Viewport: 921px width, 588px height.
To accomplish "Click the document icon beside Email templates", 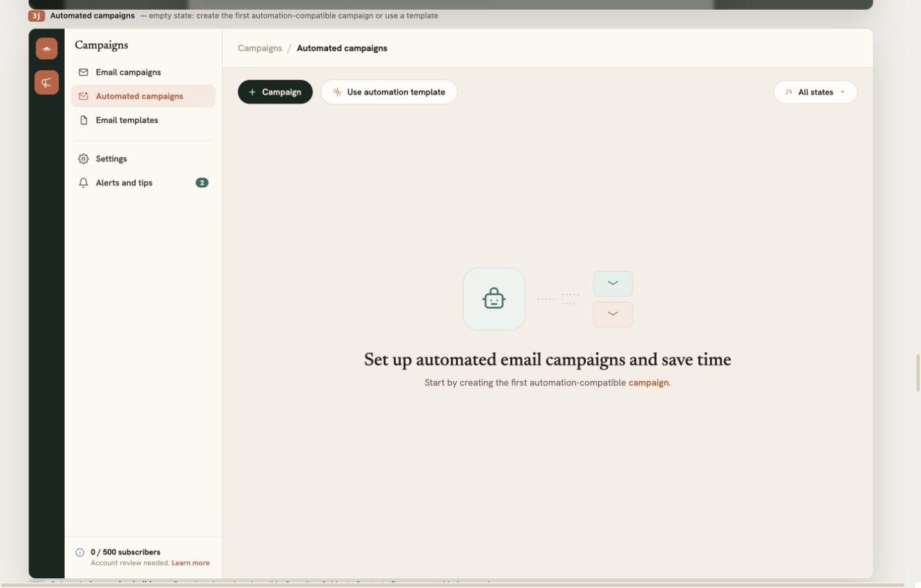I will (83, 120).
